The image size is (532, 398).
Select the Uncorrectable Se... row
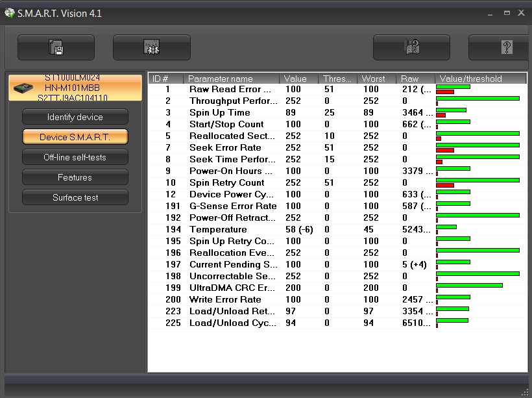tap(337, 276)
